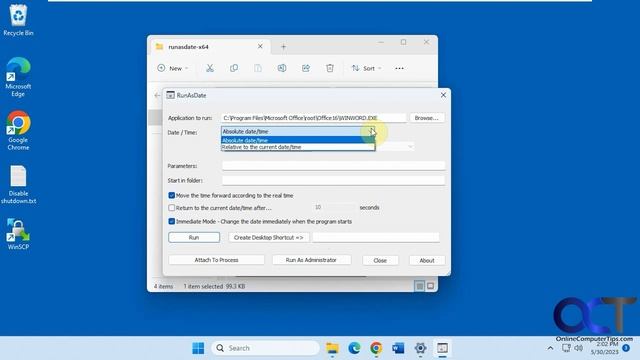
Task: Click the Share icon in File Explorer toolbar
Action: (306, 68)
